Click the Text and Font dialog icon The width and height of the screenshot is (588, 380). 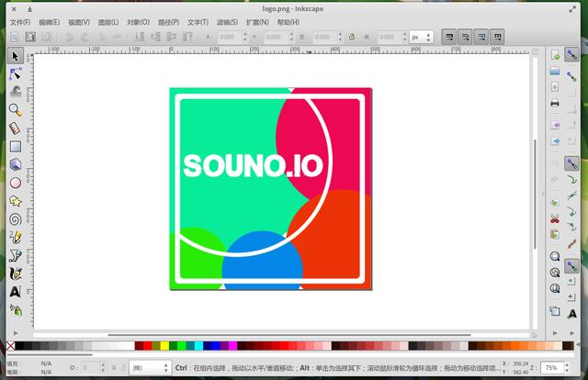tap(571, 313)
